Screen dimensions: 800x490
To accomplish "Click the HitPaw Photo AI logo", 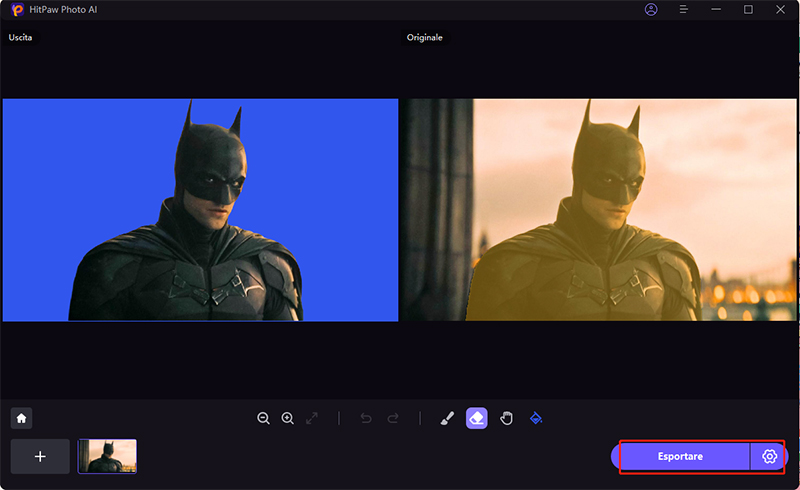I will pyautogui.click(x=16, y=10).
